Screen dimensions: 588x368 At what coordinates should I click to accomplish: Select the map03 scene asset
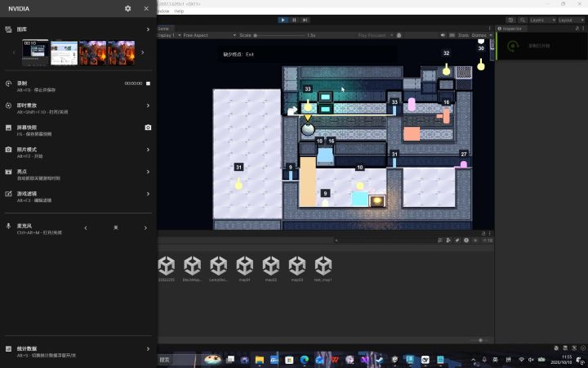[x=297, y=268]
